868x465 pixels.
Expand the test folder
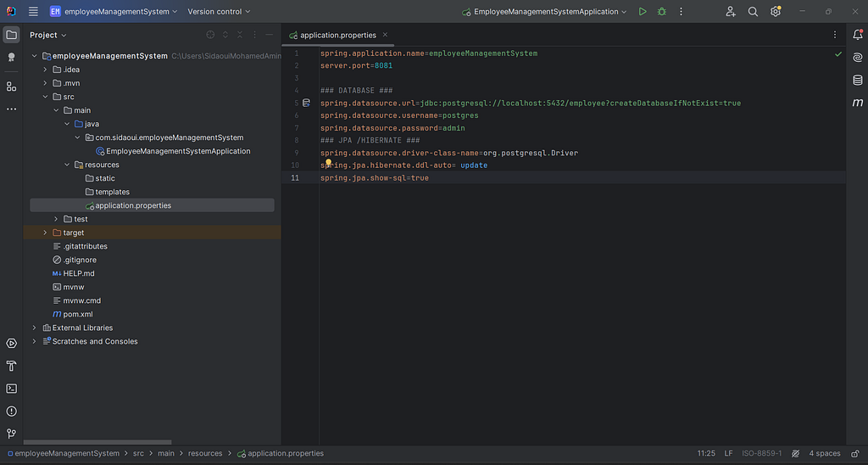56,219
